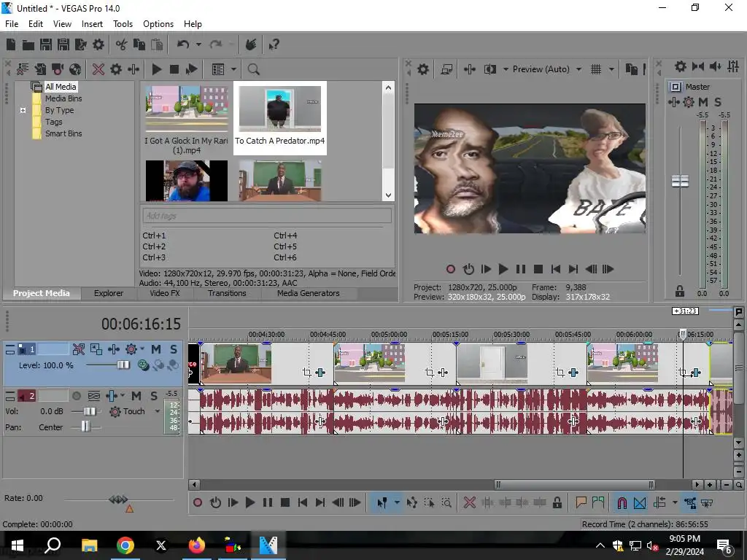This screenshot has width=747, height=560.
Task: Click the What's This help icon
Action: click(274, 44)
